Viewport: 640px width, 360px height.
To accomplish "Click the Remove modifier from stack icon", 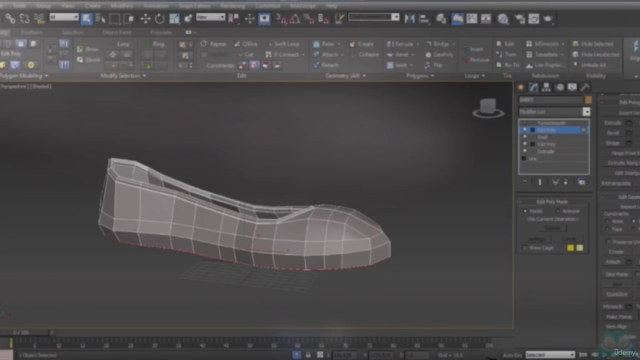I will (x=566, y=182).
